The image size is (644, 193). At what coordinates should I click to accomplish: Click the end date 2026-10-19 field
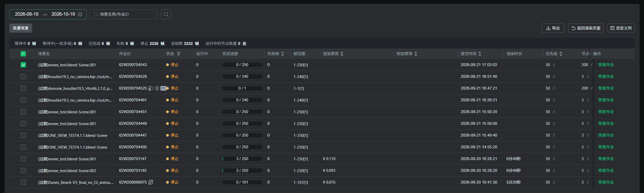tap(63, 14)
